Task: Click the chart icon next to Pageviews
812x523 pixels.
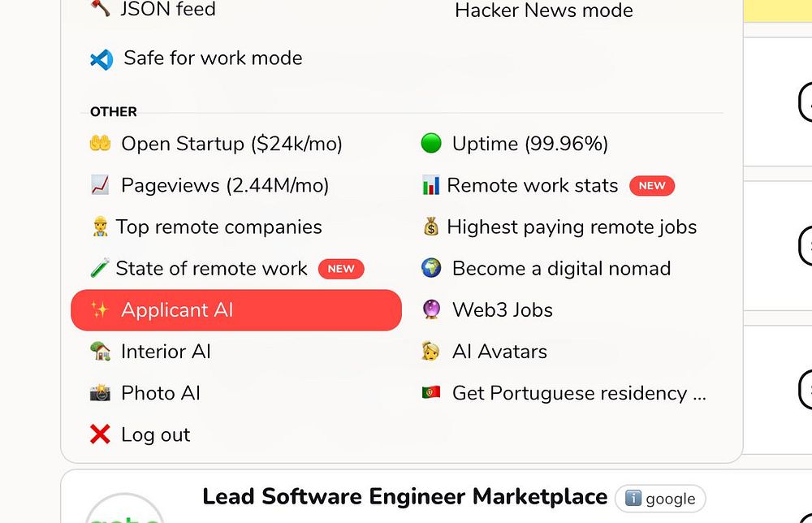Action: (x=100, y=185)
